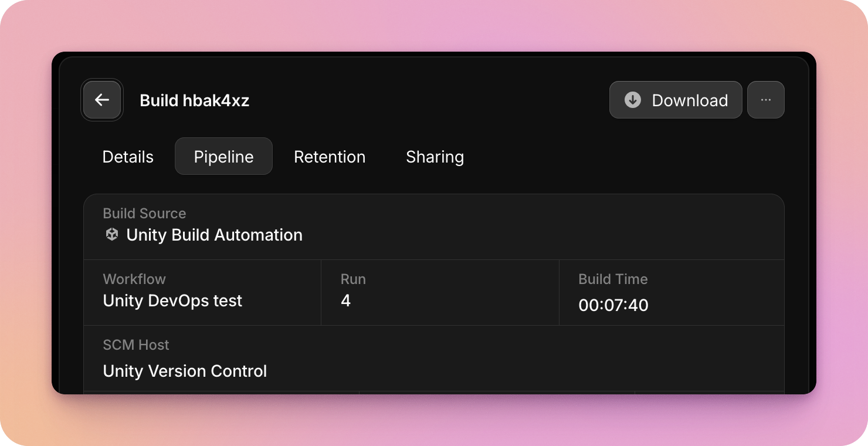Select the Pipeline tab
Screen dimensions: 868x446
pos(223,157)
